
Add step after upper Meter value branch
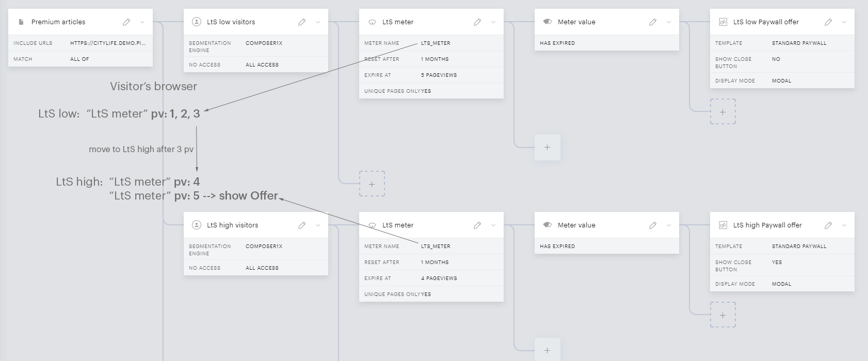click(x=548, y=147)
